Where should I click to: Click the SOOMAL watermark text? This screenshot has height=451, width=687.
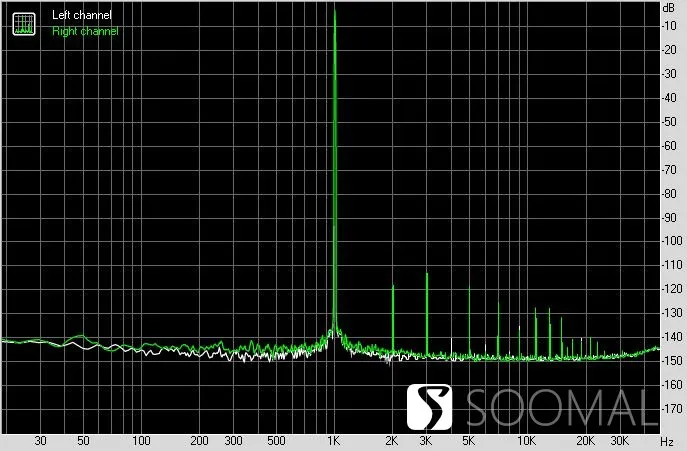click(x=563, y=408)
